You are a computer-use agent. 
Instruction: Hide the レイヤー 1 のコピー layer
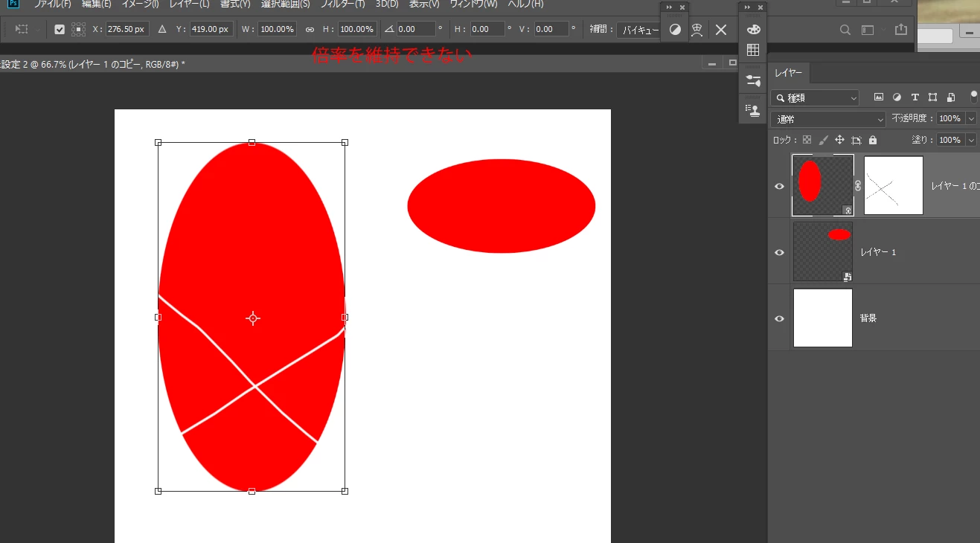[x=779, y=186]
